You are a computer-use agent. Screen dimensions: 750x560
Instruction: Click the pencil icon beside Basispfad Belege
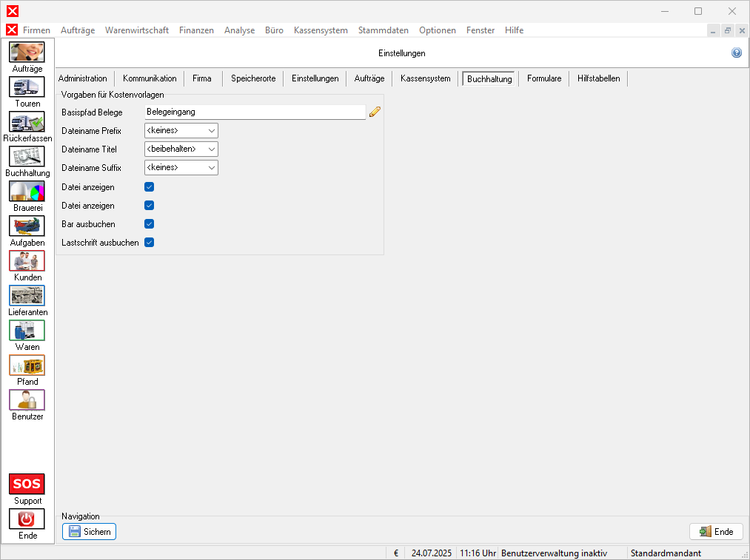(375, 112)
